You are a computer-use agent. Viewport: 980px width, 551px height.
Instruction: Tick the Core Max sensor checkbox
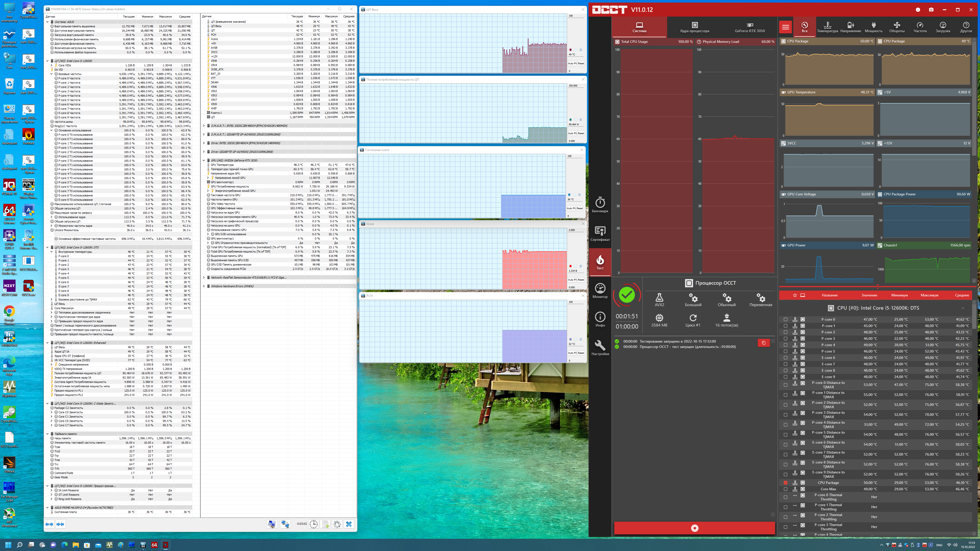tap(785, 489)
